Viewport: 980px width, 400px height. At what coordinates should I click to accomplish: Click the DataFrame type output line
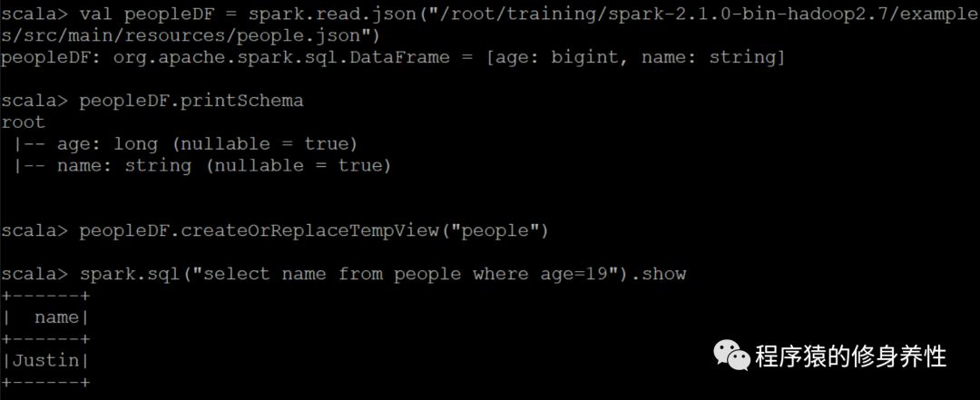point(393,57)
